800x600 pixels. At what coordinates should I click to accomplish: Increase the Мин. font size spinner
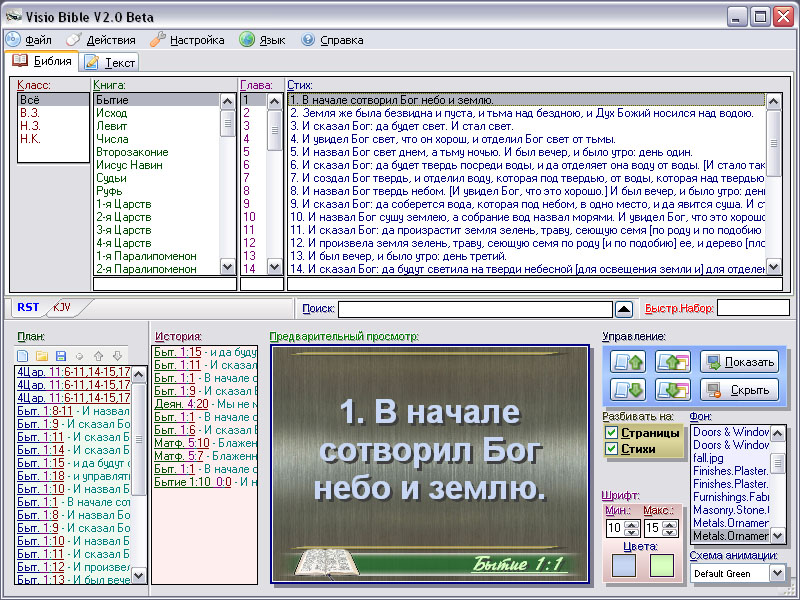632,523
